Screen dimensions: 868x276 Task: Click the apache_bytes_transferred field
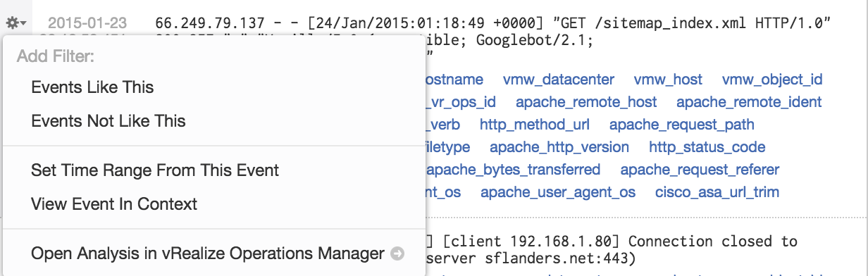point(514,170)
